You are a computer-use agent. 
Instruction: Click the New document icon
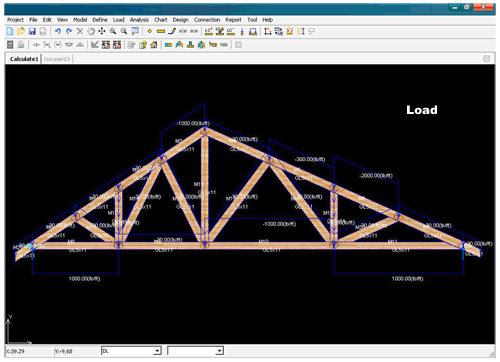click(x=10, y=31)
